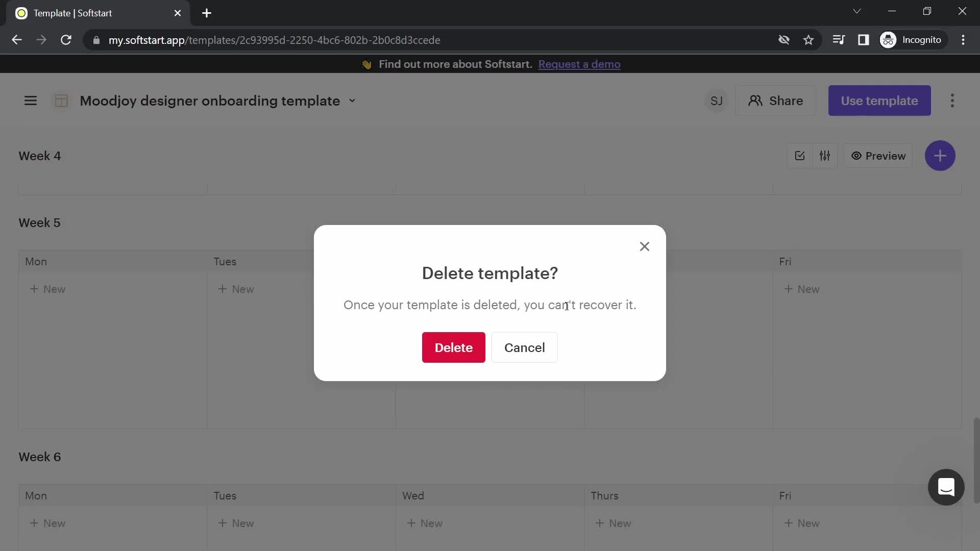Image resolution: width=980 pixels, height=551 pixels.
Task: Click the third-party cookies blocked eye icon
Action: click(x=783, y=40)
